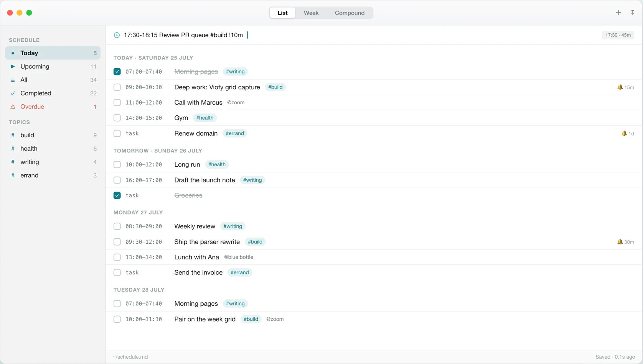Click the add circle icon in the entry field
643x364 pixels.
point(117,35)
